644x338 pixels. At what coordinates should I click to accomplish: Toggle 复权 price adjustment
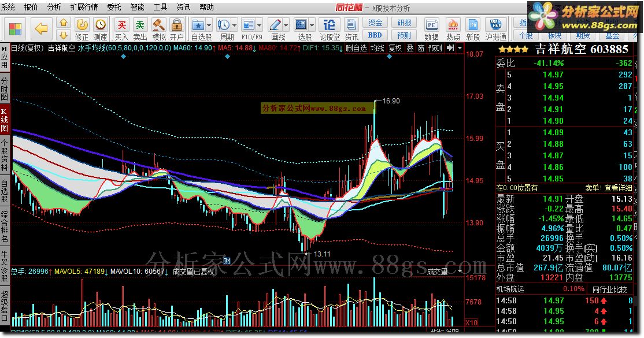(x=395, y=48)
